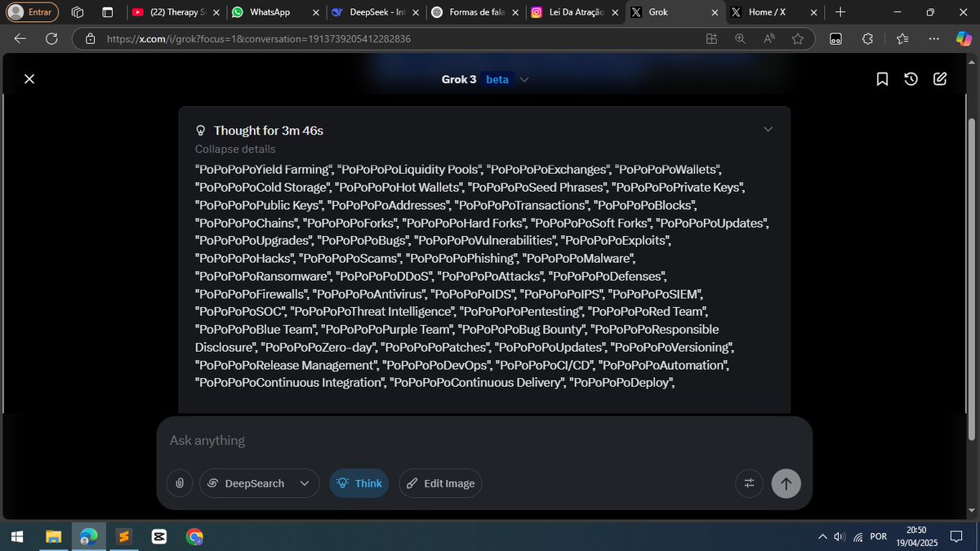Open the browser workspaces icon
980x551 pixels.
[78, 12]
